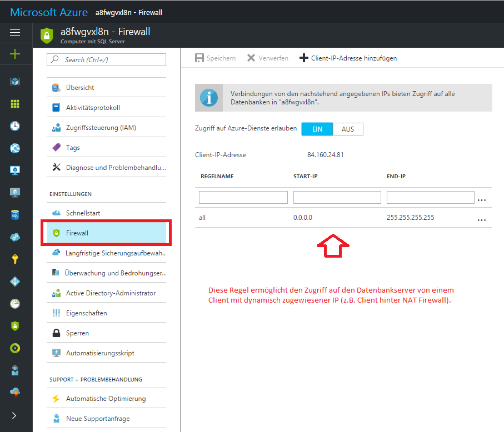
Task: Click the 255.255.255.255 end IP cell
Action: coord(410,218)
